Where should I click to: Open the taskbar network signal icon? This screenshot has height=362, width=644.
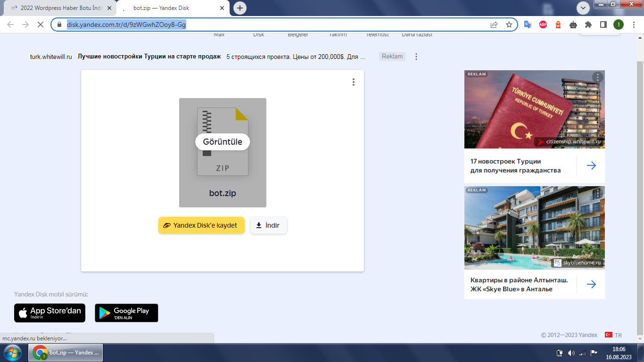(x=583, y=353)
